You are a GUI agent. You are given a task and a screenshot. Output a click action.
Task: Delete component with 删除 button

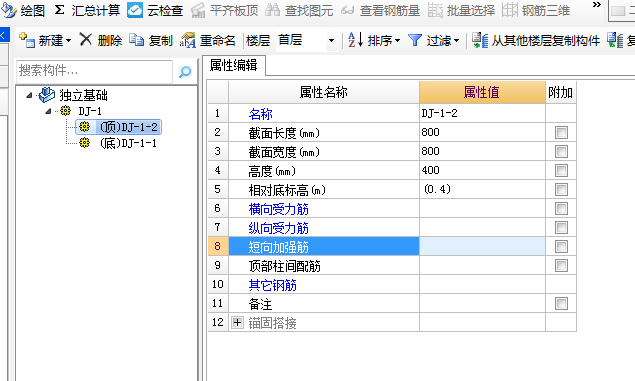coord(101,40)
